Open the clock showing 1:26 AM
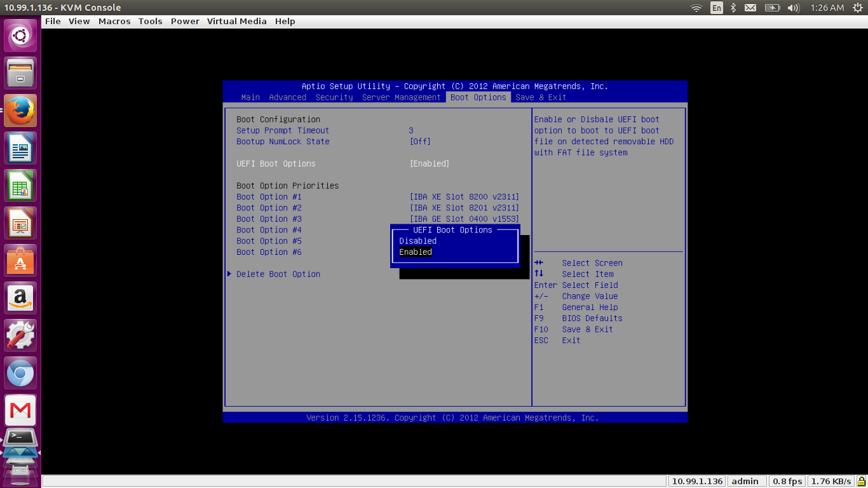This screenshot has width=868, height=488. (827, 8)
